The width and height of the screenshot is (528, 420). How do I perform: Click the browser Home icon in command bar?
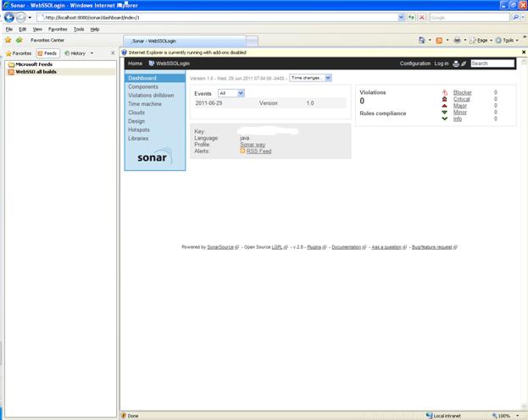(421, 40)
